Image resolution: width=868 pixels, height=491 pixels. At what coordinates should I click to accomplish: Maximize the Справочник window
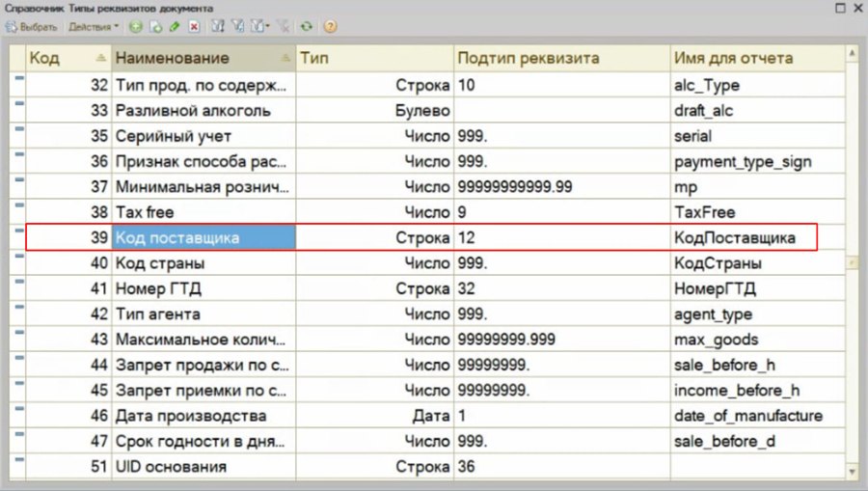pyautogui.click(x=840, y=8)
